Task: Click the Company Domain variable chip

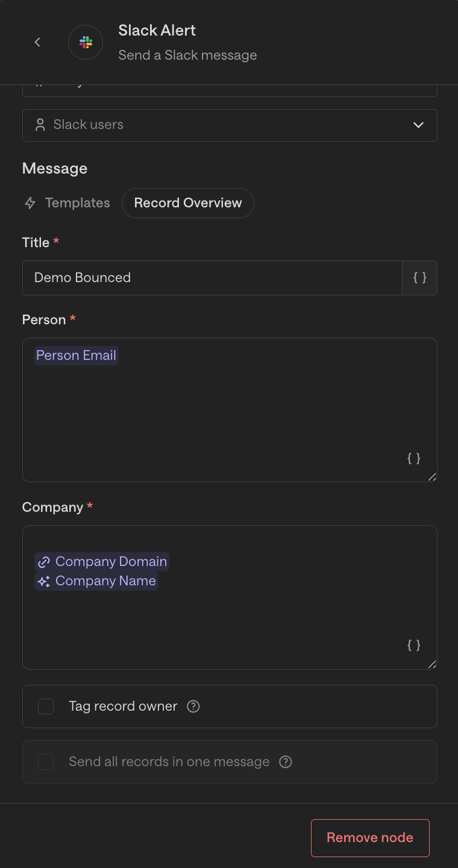Action: [x=102, y=562]
